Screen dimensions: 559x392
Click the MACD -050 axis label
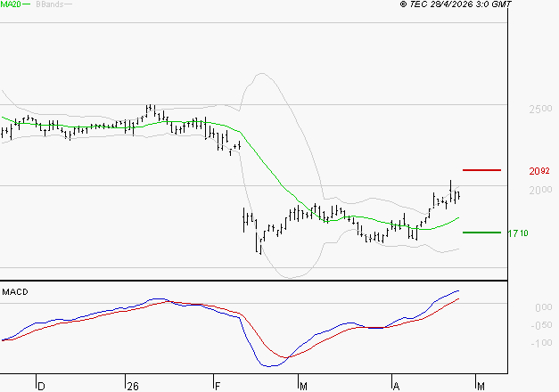point(541,325)
